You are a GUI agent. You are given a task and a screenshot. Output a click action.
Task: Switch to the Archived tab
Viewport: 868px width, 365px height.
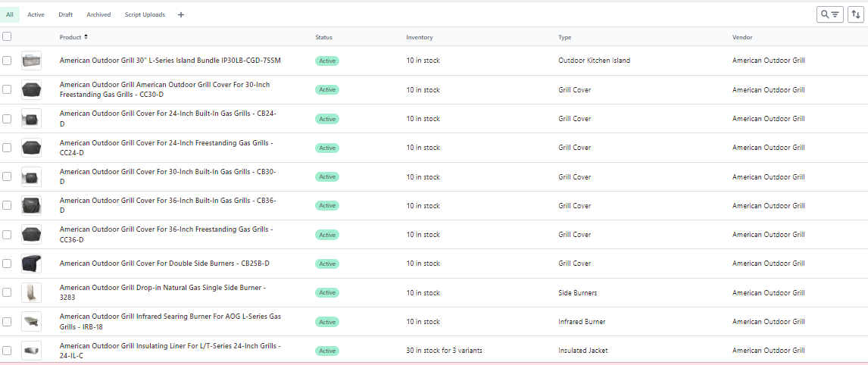[x=98, y=15]
